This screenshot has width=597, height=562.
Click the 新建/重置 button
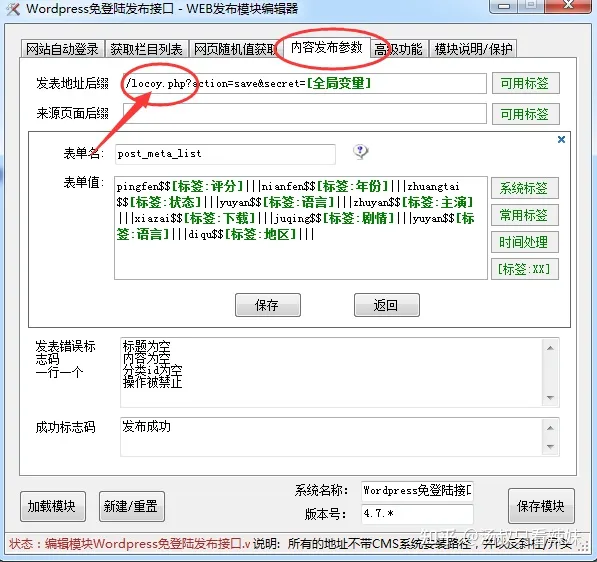[x=131, y=506]
